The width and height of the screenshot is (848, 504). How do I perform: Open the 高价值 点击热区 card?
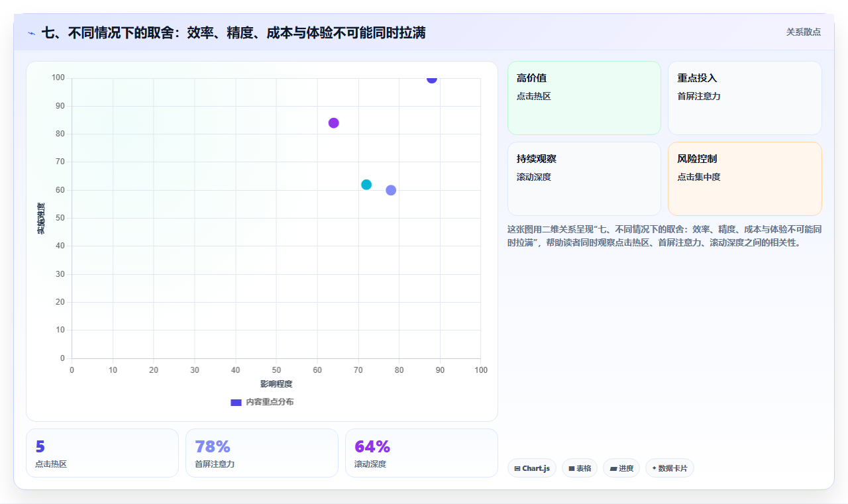click(x=584, y=98)
